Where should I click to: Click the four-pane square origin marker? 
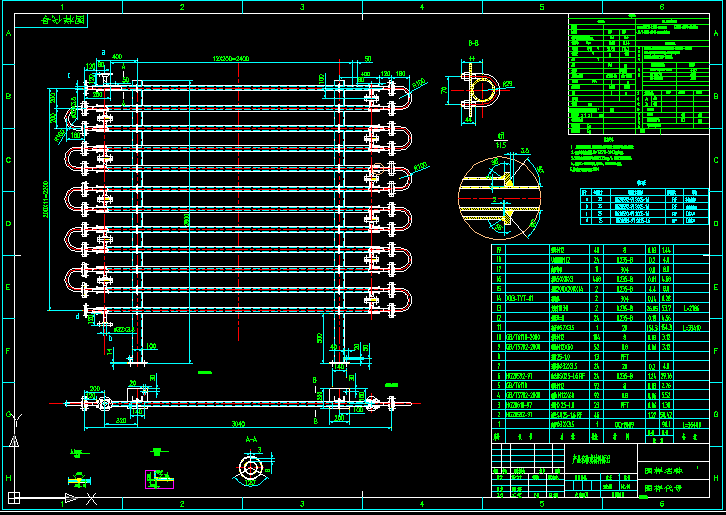coord(14,498)
